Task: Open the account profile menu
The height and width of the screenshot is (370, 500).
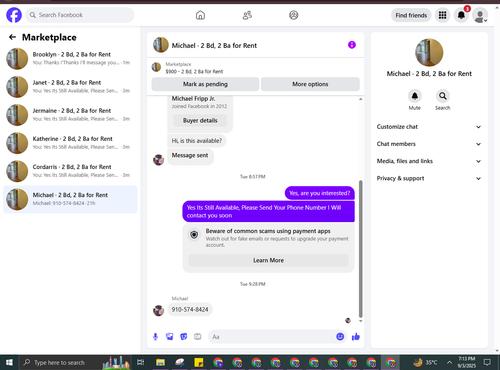Action: (480, 15)
